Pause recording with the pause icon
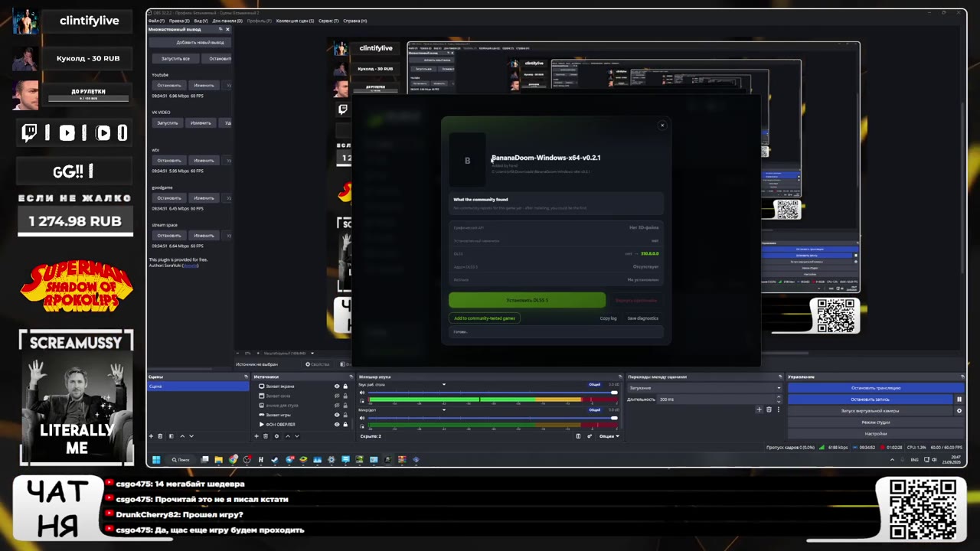The height and width of the screenshot is (551, 980). click(959, 399)
